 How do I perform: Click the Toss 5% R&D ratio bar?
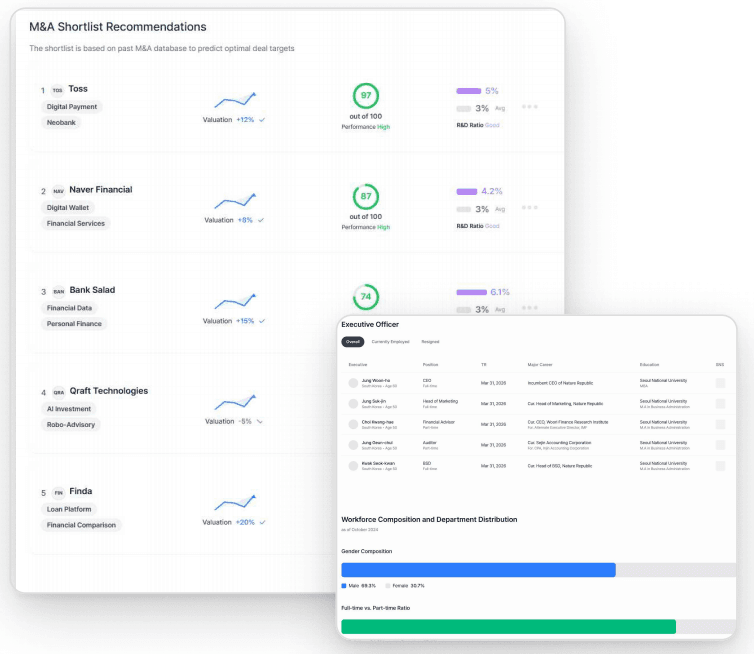(469, 91)
